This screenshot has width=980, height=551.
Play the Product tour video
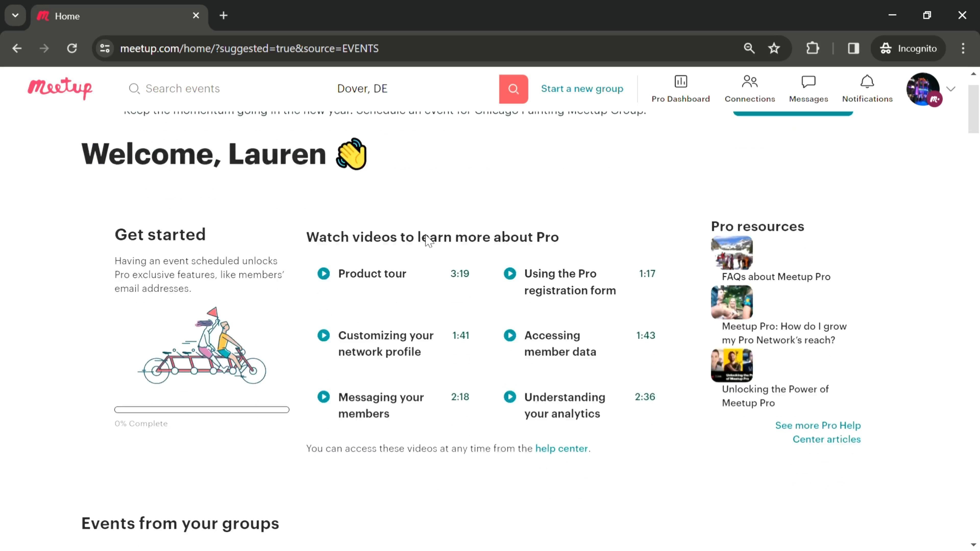click(323, 273)
